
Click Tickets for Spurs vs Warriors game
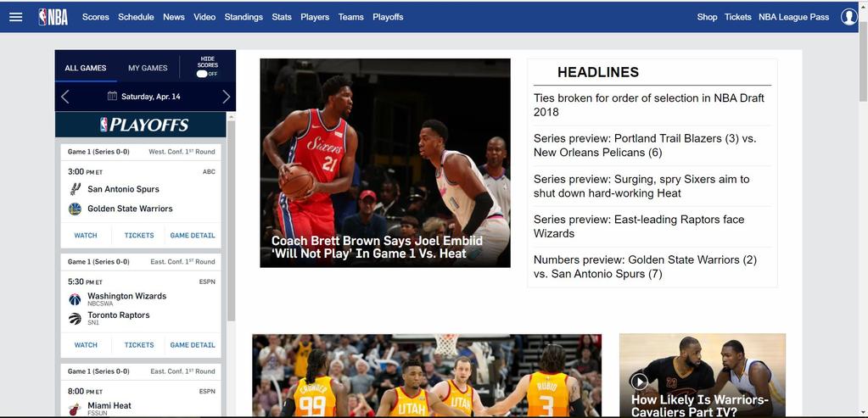coord(139,236)
